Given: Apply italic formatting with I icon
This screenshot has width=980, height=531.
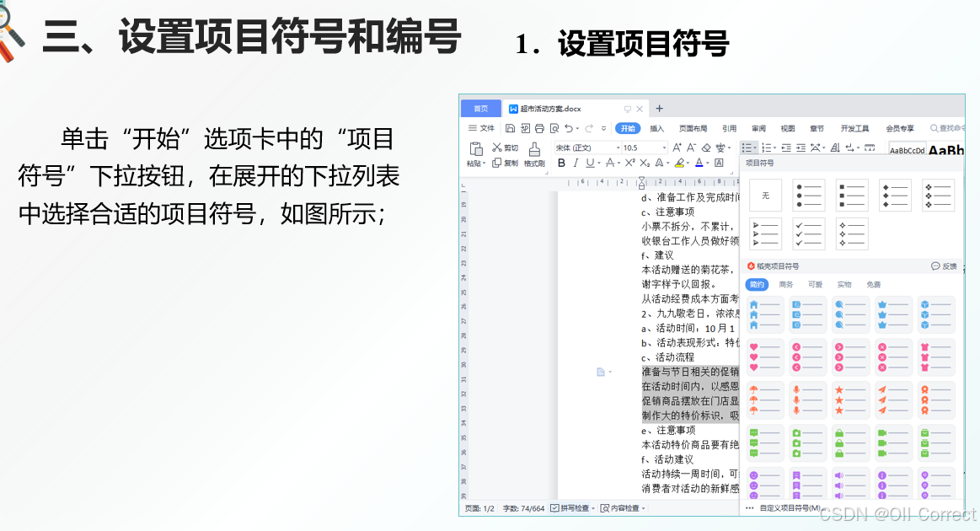Looking at the screenshot, I should pyautogui.click(x=576, y=163).
